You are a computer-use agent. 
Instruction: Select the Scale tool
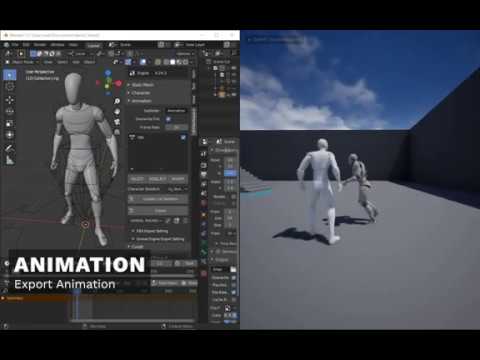9,123
